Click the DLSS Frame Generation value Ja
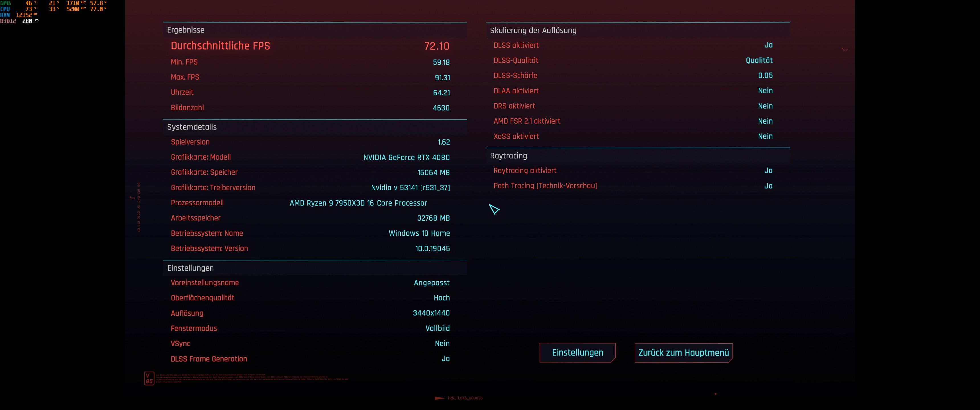The height and width of the screenshot is (410, 980). 446,359
